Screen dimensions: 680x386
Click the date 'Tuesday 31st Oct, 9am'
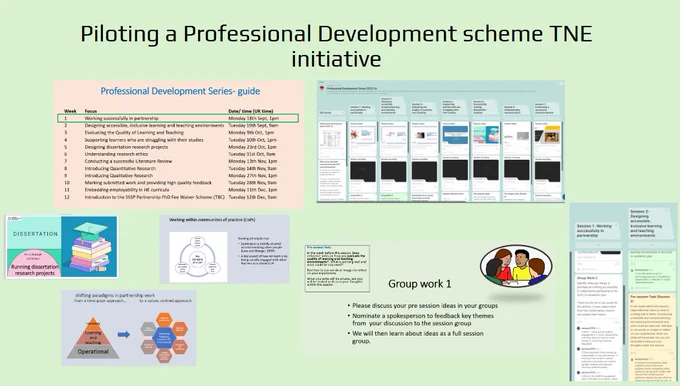pos(252,154)
